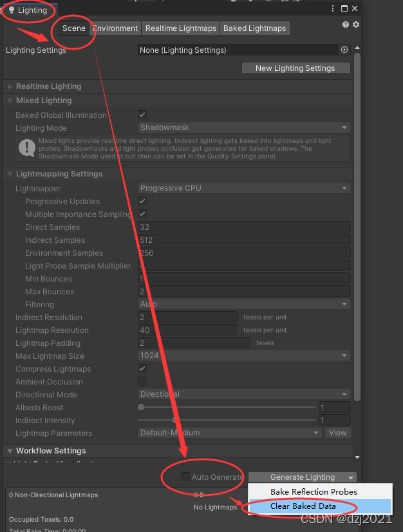Enable the Ambient Occlusion checkbox
403x532 pixels.
tap(142, 381)
